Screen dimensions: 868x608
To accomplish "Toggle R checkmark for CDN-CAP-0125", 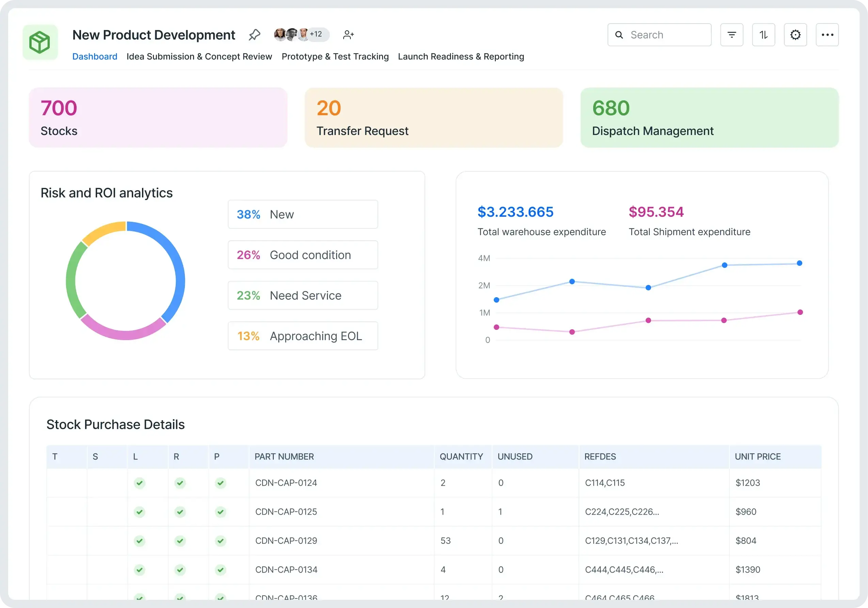I will pyautogui.click(x=180, y=512).
